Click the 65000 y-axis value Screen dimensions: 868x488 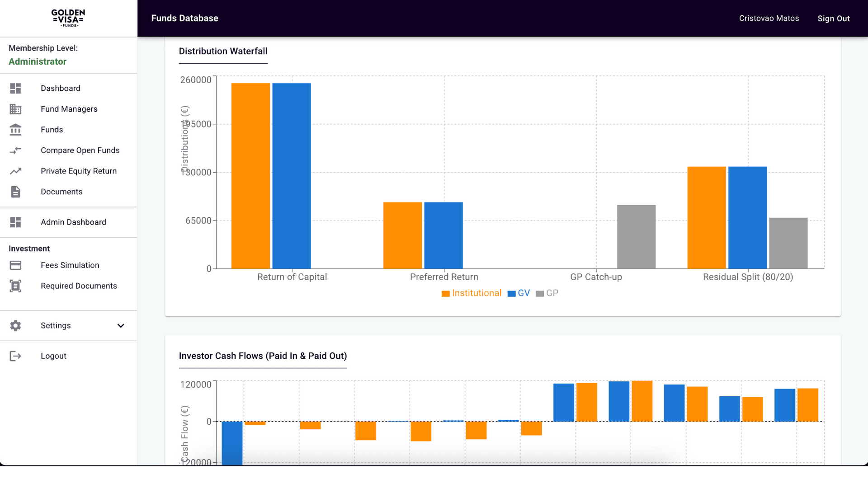(x=198, y=221)
